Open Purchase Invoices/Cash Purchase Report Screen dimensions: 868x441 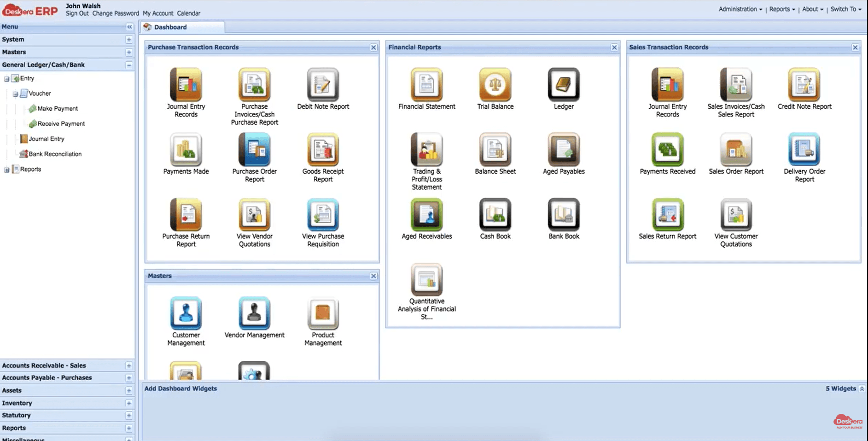(x=254, y=85)
